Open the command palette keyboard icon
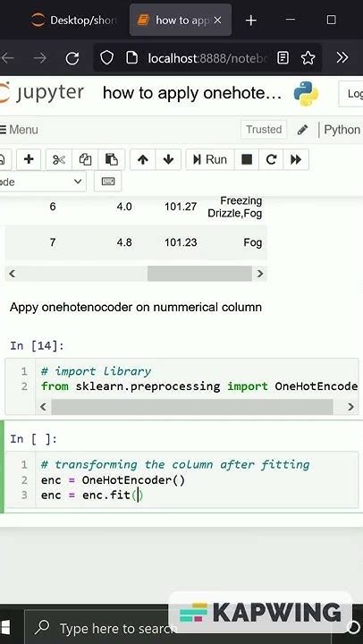Screen dimensions: 363x644 point(107,182)
